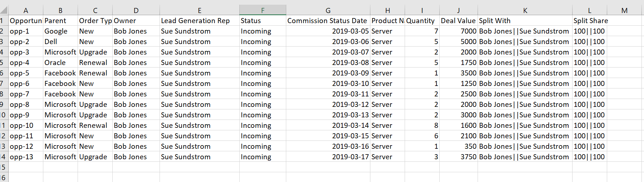
Task: Click the 'Parent' header cell
Action: pos(60,21)
